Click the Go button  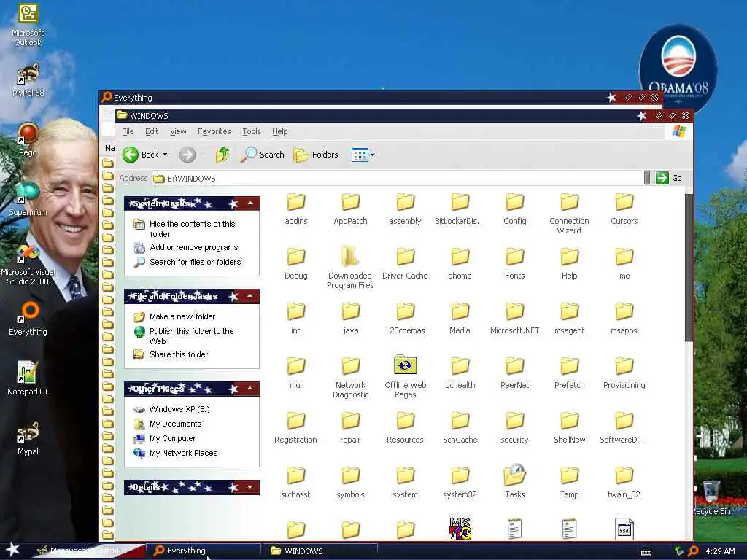(x=669, y=178)
